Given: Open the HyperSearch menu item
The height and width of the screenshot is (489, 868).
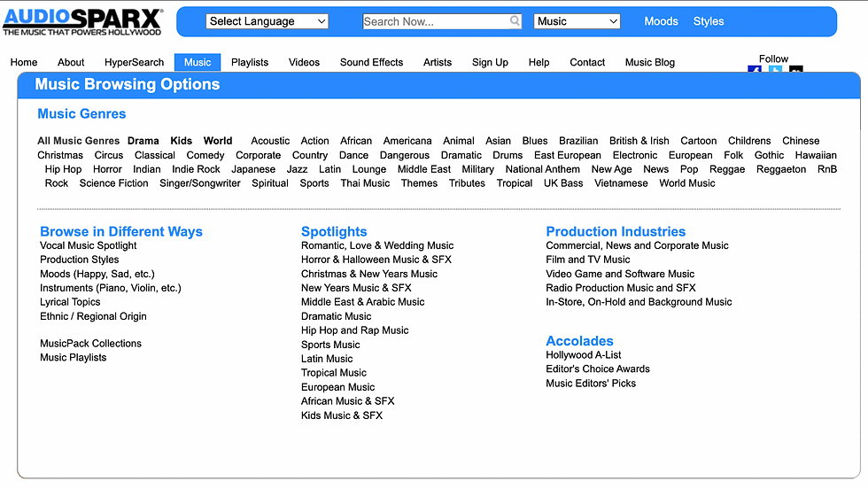Looking at the screenshot, I should pyautogui.click(x=134, y=62).
